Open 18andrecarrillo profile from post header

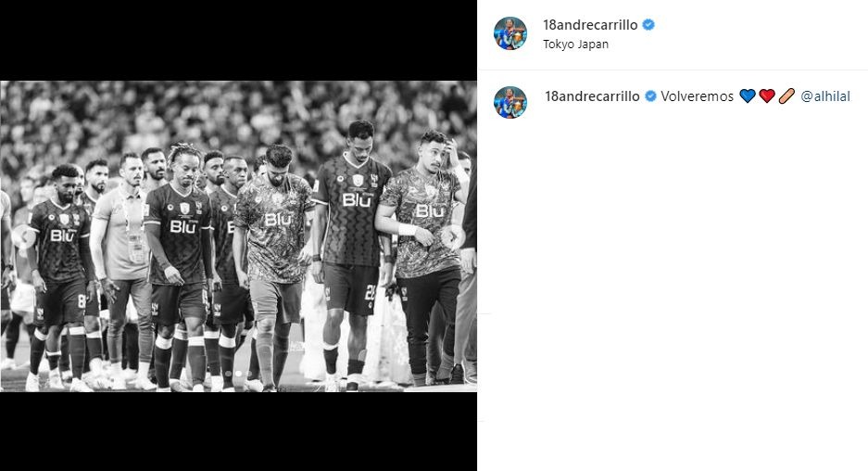(590, 24)
